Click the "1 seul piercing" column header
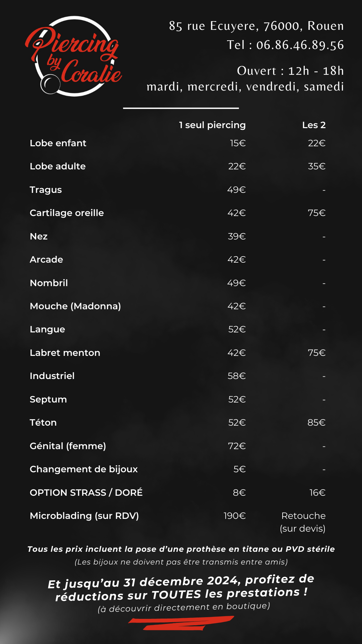 [212, 125]
